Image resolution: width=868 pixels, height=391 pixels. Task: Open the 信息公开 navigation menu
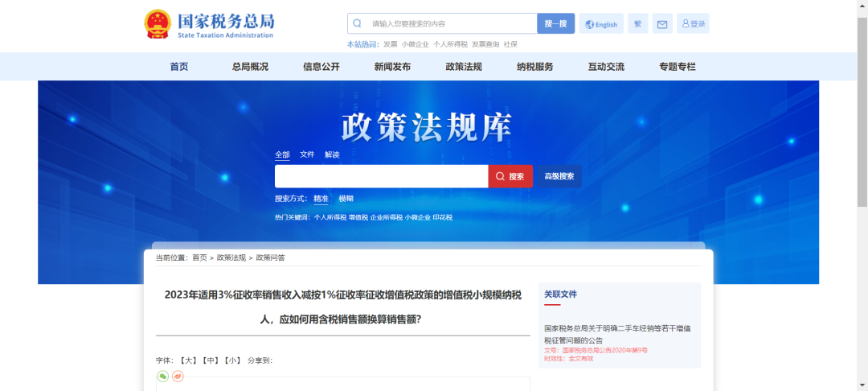[x=321, y=67]
